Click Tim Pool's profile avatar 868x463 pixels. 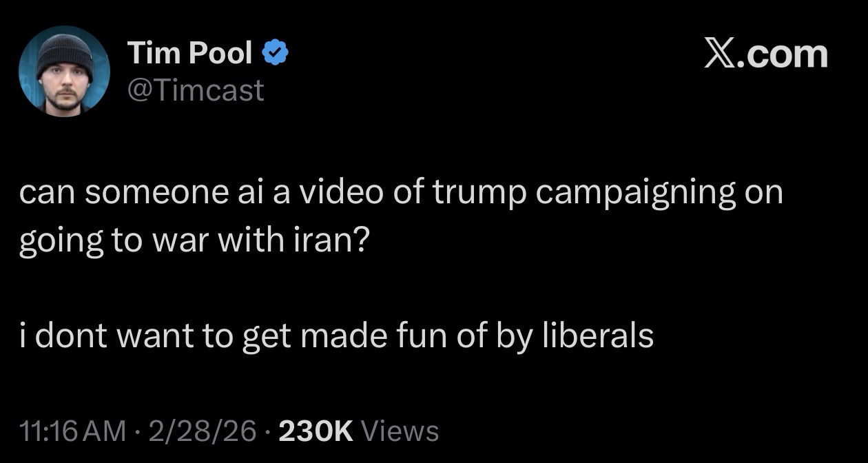(63, 72)
